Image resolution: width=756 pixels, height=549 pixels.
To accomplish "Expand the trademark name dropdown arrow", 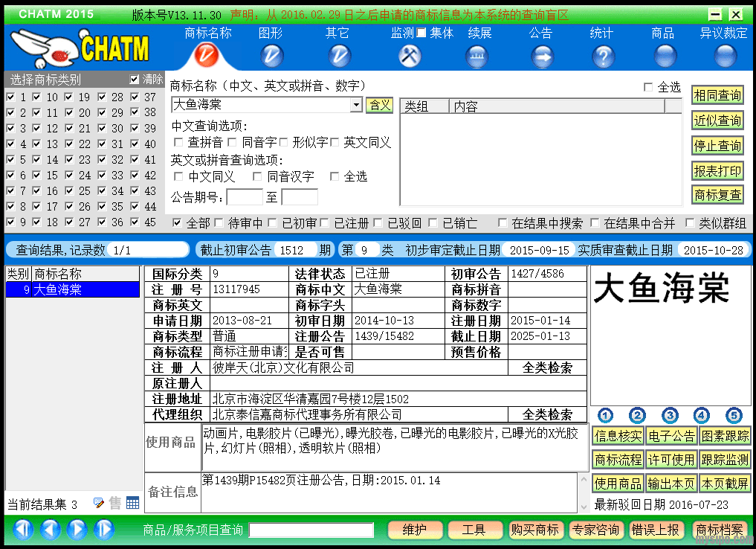I will [356, 105].
